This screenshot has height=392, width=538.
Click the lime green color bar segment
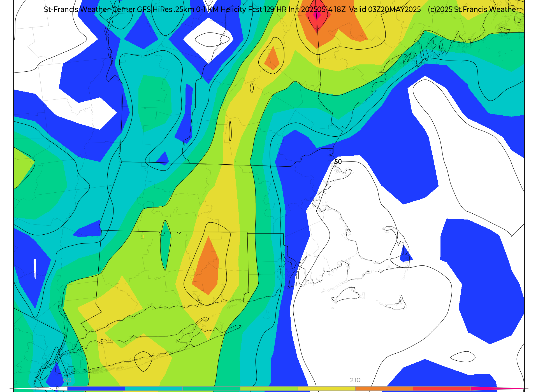pos(269,389)
